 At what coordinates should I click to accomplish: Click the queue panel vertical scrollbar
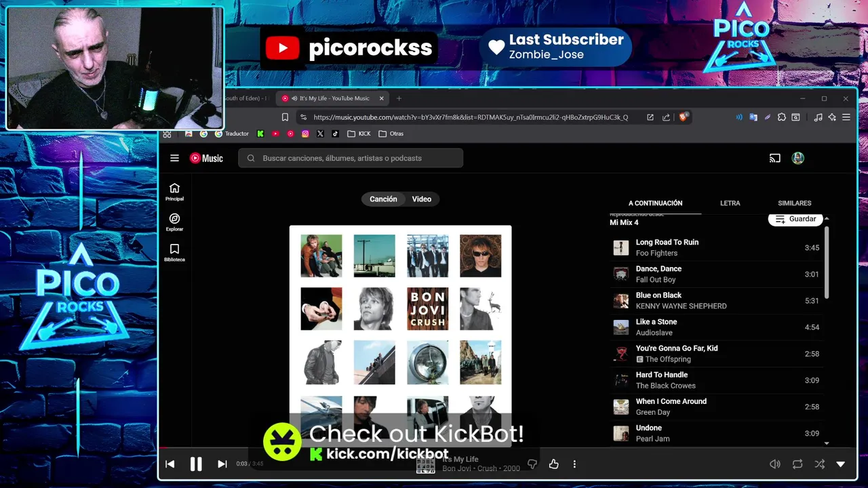pos(827,261)
